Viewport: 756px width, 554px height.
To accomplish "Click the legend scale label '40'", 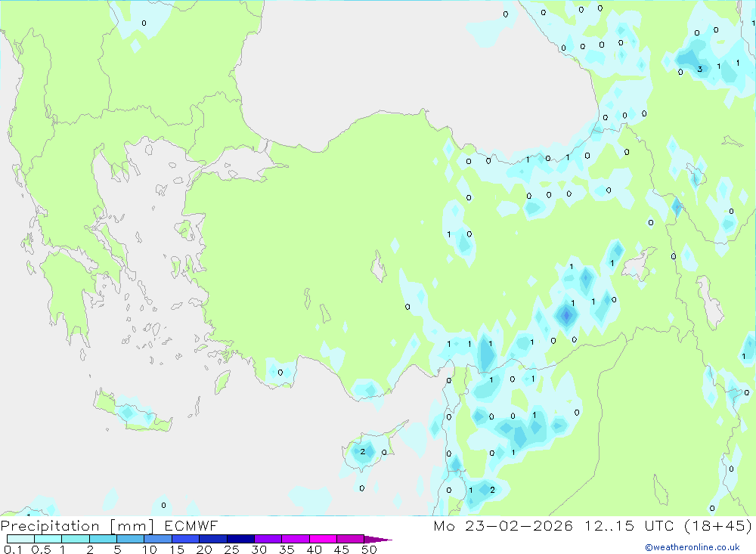I will coord(314,549).
